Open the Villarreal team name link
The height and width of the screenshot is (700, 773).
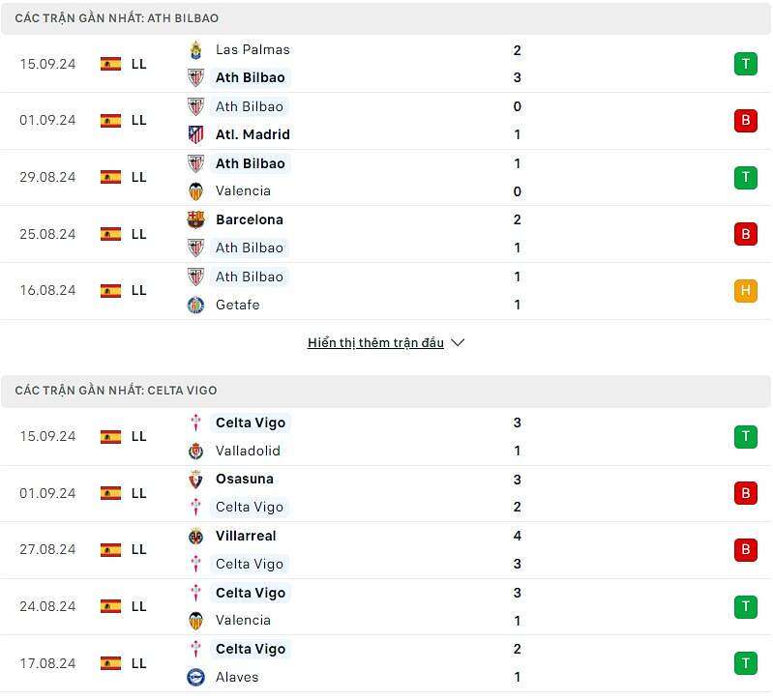[x=246, y=536]
